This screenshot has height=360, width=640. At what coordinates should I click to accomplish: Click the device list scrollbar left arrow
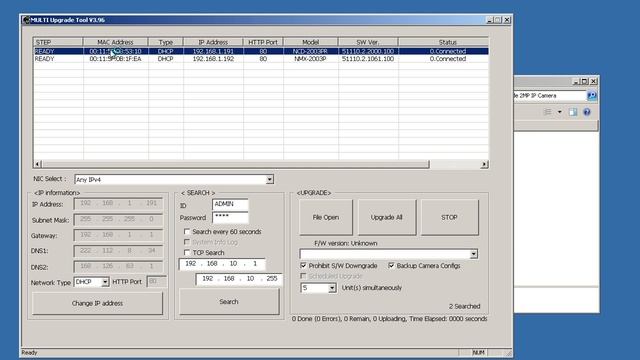click(38, 164)
